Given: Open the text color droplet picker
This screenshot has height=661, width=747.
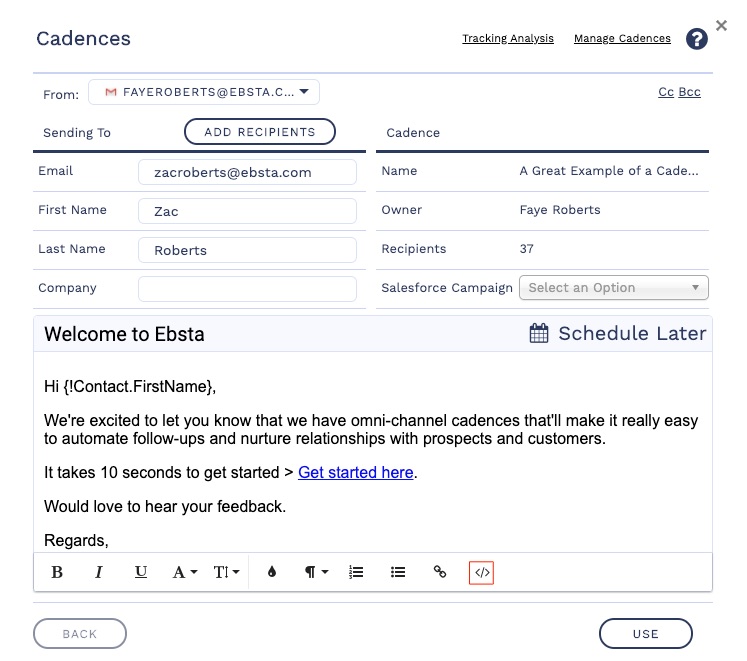Looking at the screenshot, I should click(271, 572).
